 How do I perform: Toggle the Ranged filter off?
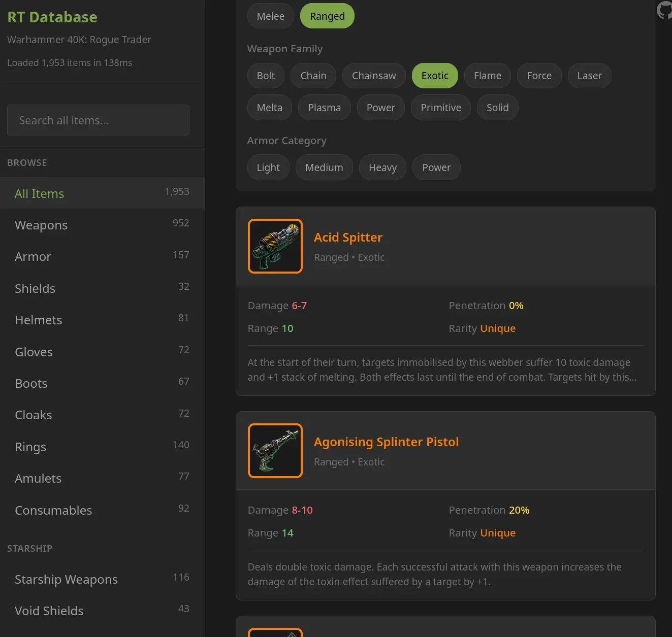pos(327,16)
